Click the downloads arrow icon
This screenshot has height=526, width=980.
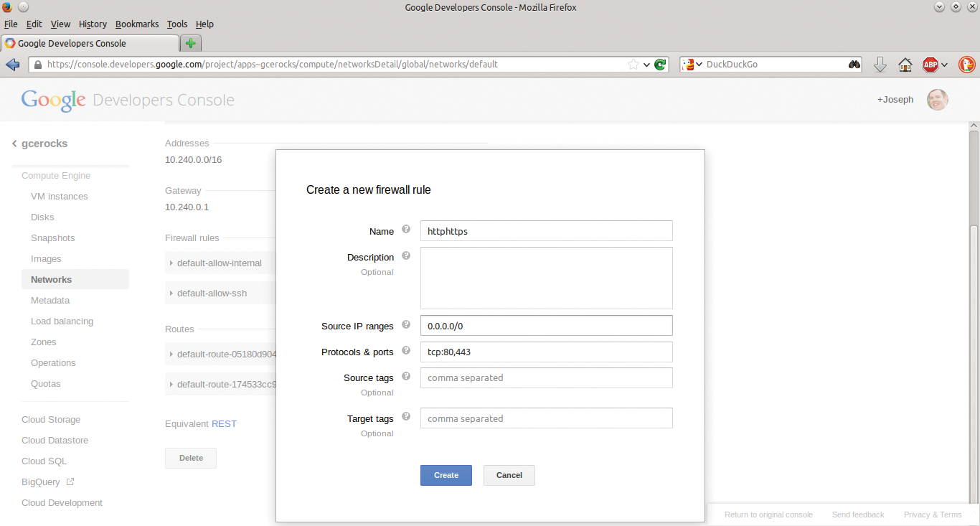tap(880, 64)
